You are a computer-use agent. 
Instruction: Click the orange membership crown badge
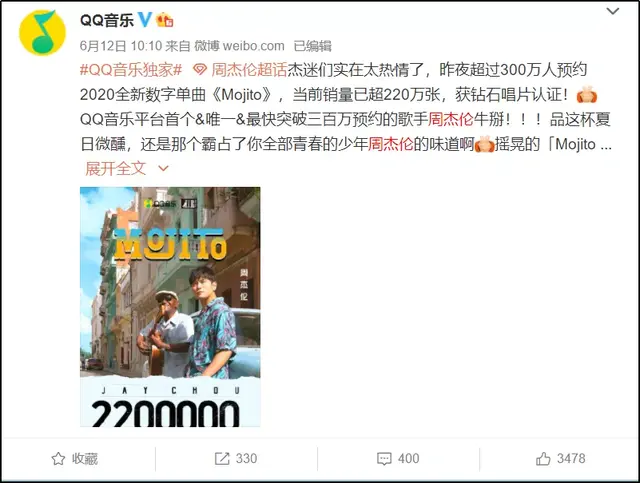point(165,20)
